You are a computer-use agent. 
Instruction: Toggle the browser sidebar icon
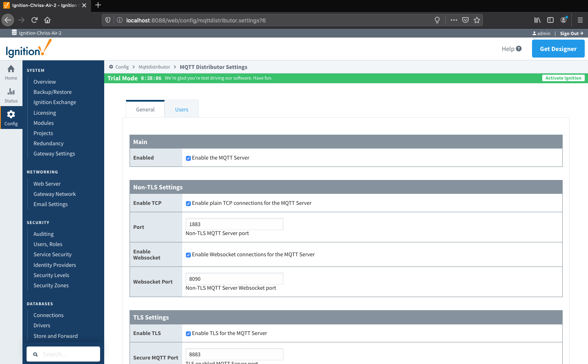coord(550,20)
